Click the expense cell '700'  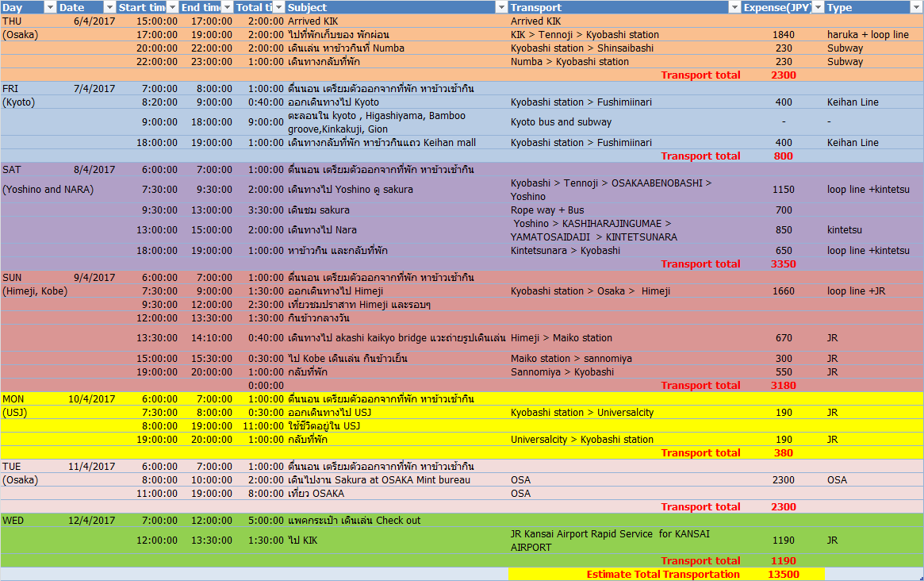[784, 210]
